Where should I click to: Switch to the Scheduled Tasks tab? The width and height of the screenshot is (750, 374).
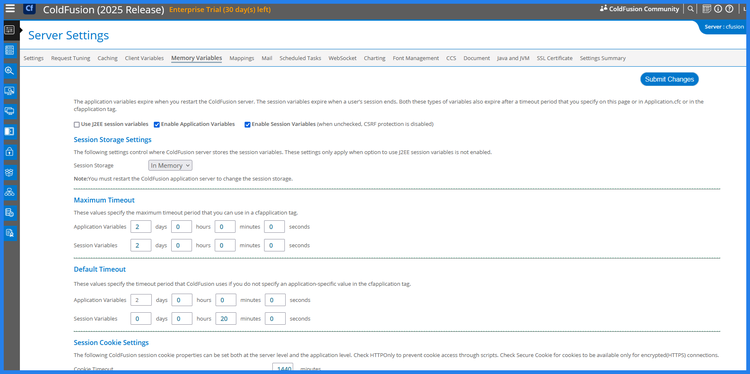(x=300, y=58)
